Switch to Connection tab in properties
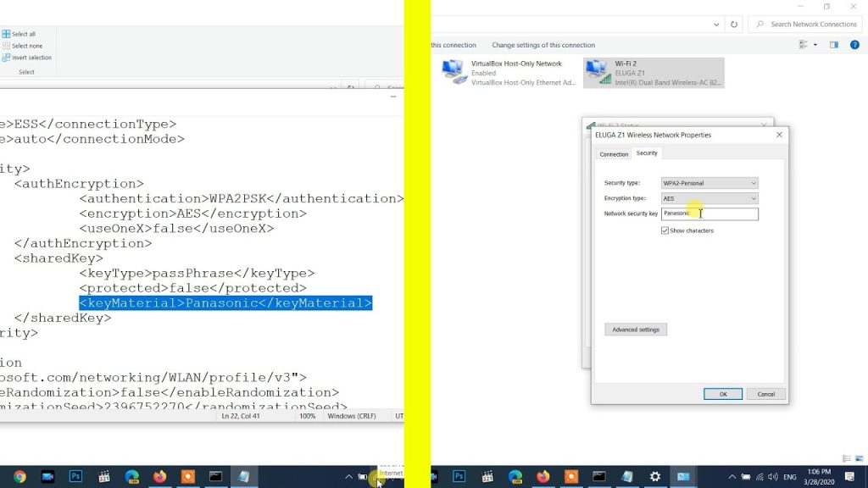This screenshot has height=488, width=868. pos(614,154)
